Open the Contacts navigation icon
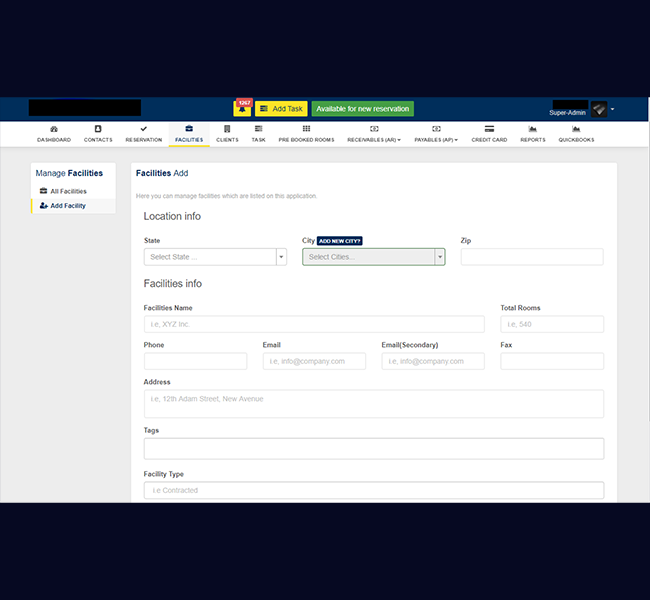The width and height of the screenshot is (650, 600). (x=98, y=129)
